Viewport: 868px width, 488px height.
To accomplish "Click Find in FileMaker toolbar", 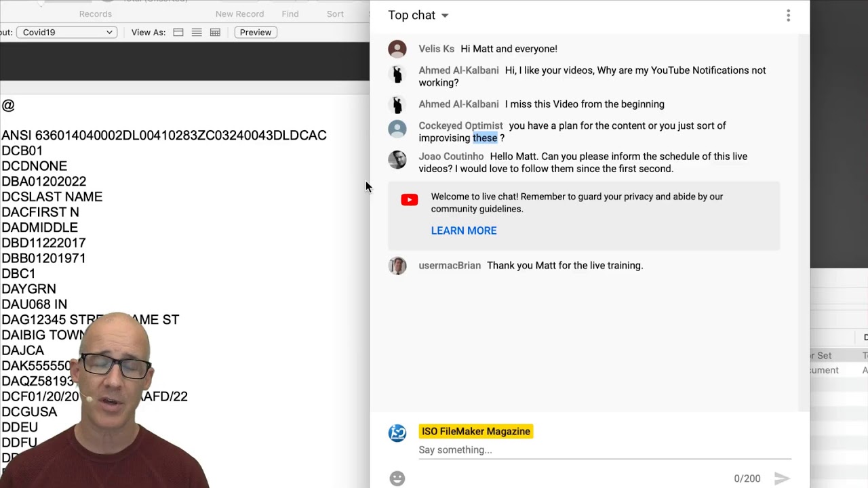I will coord(290,14).
